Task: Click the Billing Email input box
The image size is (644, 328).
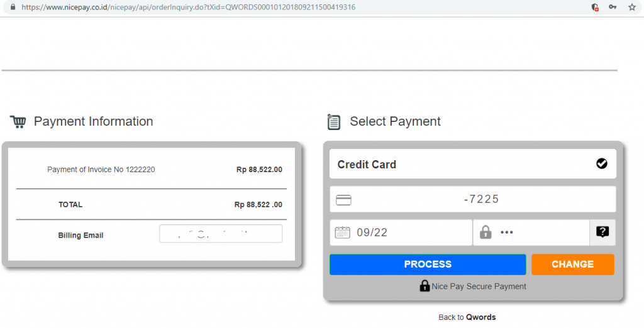Action: pyautogui.click(x=220, y=234)
